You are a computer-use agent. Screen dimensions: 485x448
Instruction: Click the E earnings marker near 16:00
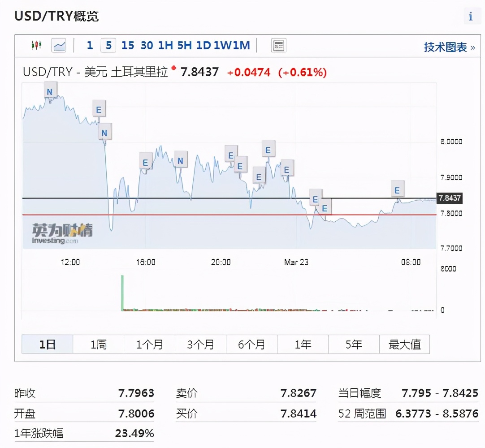[x=145, y=162]
